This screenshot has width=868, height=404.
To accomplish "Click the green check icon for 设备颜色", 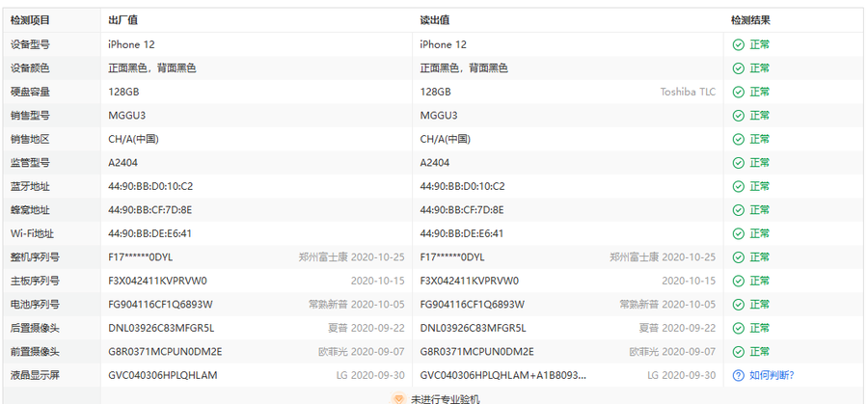I will click(738, 68).
